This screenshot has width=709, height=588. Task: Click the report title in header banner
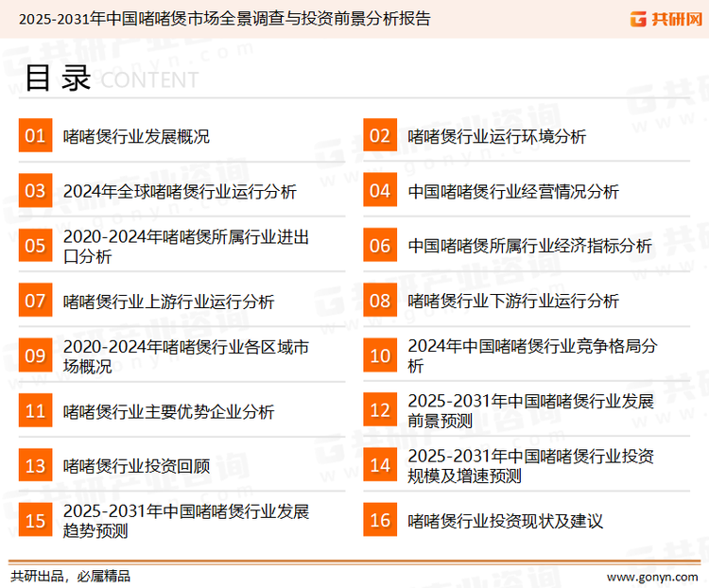pos(224,19)
